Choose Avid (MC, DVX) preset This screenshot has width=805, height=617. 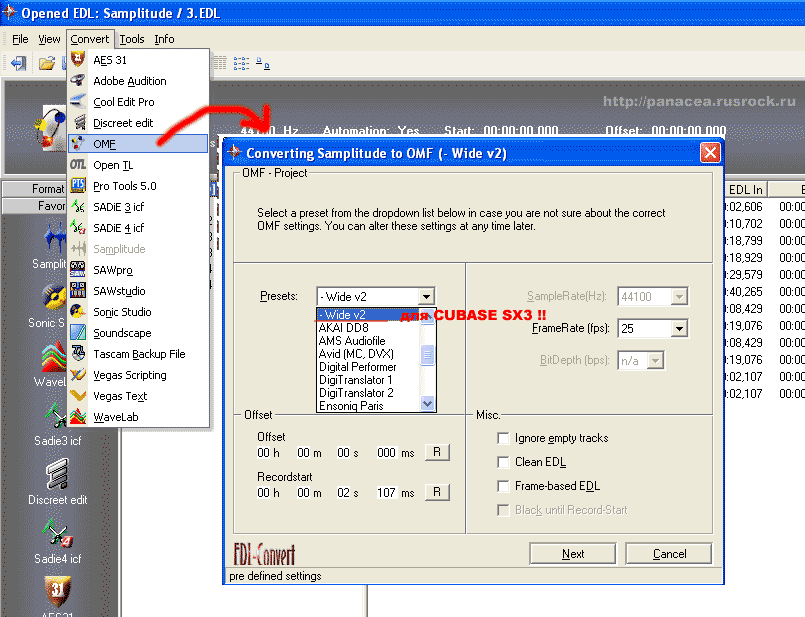pyautogui.click(x=368, y=354)
